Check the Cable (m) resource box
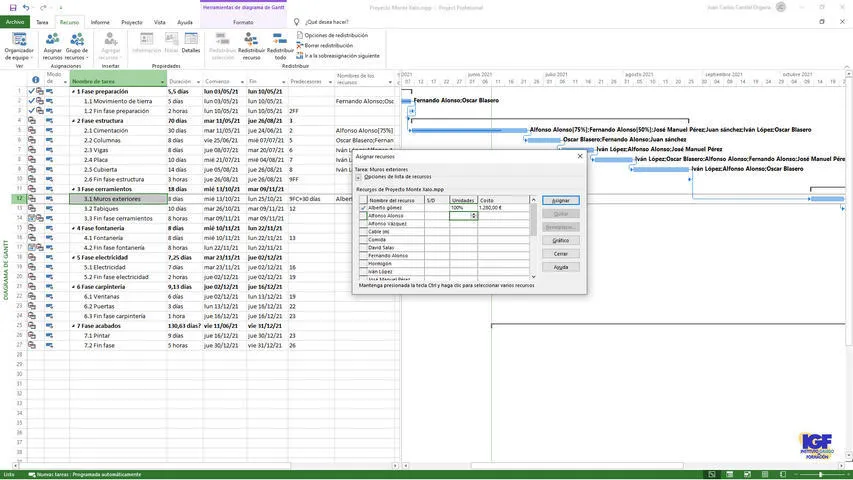Image resolution: width=853 pixels, height=480 pixels. 363,232
